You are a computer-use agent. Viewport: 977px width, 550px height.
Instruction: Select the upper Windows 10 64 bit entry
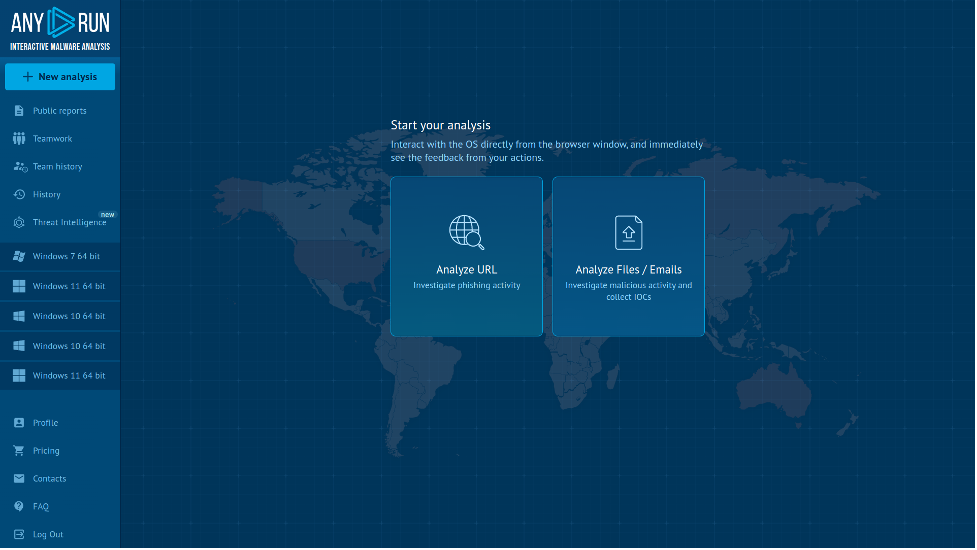tap(60, 316)
